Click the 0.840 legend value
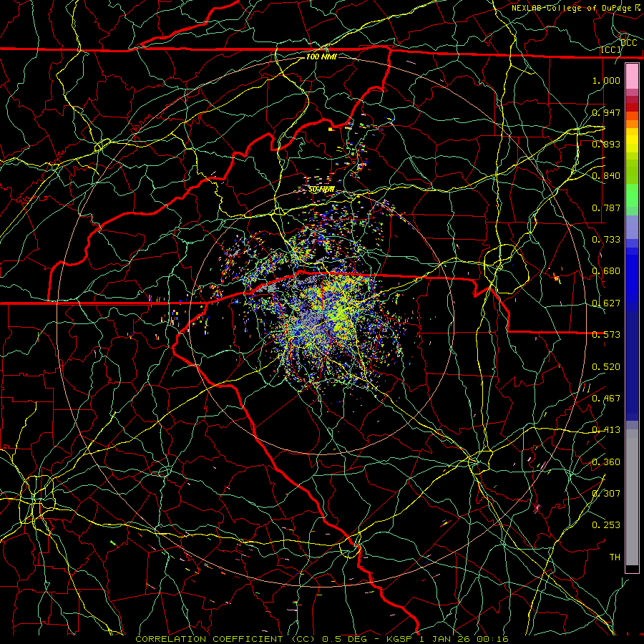644x644 pixels. click(x=606, y=175)
